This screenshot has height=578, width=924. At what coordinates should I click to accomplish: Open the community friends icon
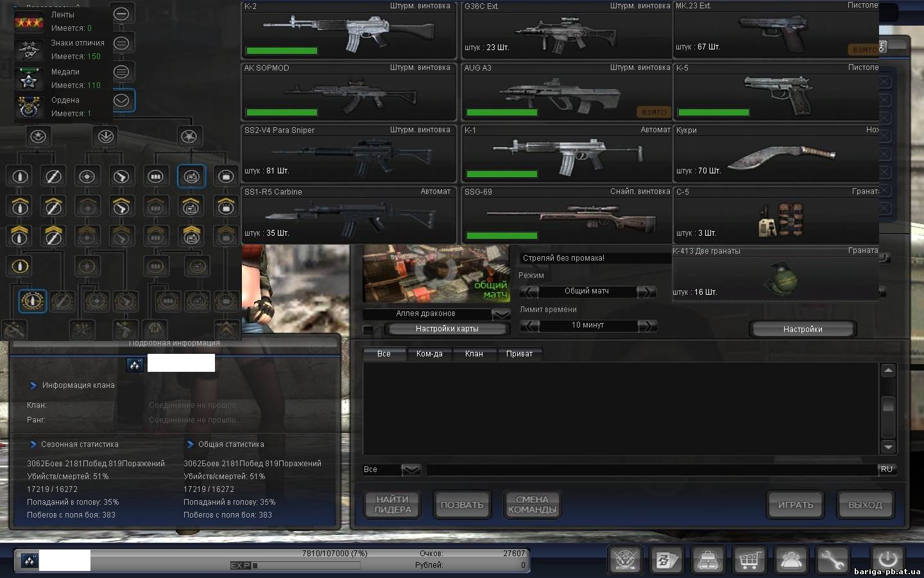[791, 559]
